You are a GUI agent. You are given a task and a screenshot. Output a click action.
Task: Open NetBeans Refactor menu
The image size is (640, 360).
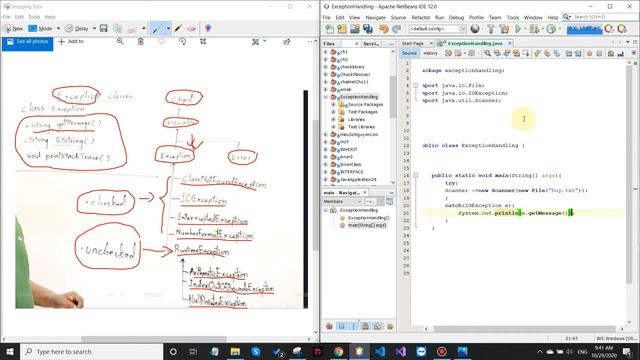coord(420,18)
